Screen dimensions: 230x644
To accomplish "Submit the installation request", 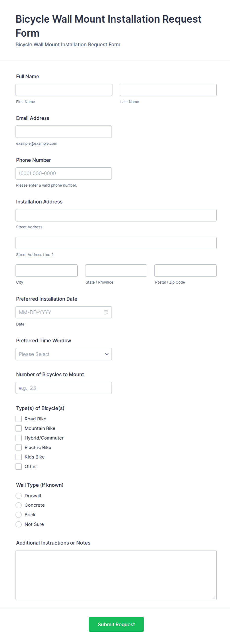I will click(x=116, y=624).
